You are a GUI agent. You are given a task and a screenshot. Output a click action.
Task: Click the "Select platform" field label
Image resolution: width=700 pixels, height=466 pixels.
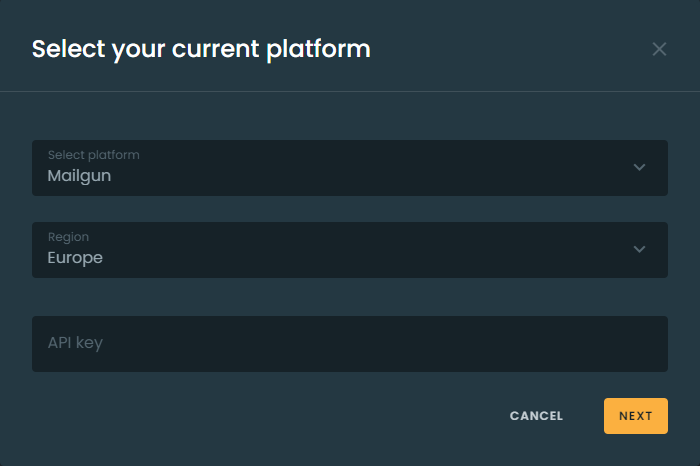[94, 155]
